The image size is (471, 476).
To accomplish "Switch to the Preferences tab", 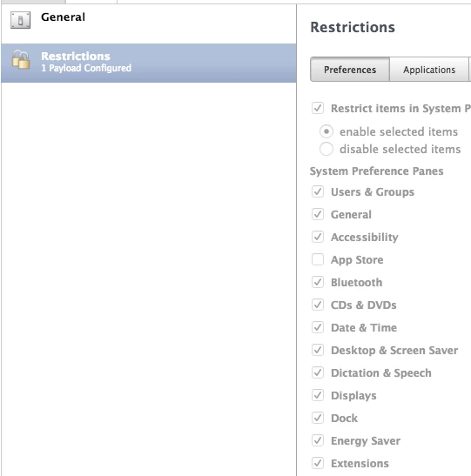I will pyautogui.click(x=350, y=70).
